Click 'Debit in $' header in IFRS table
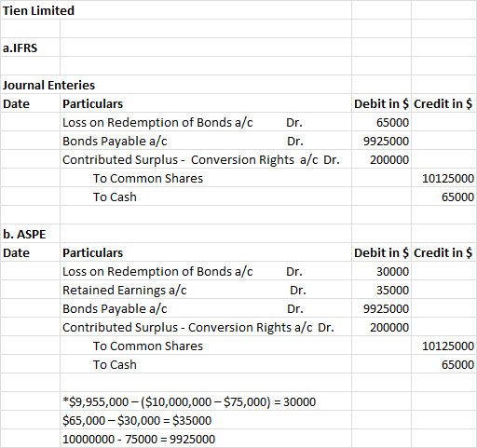Viewport: 477px width, 448px height. [381, 103]
